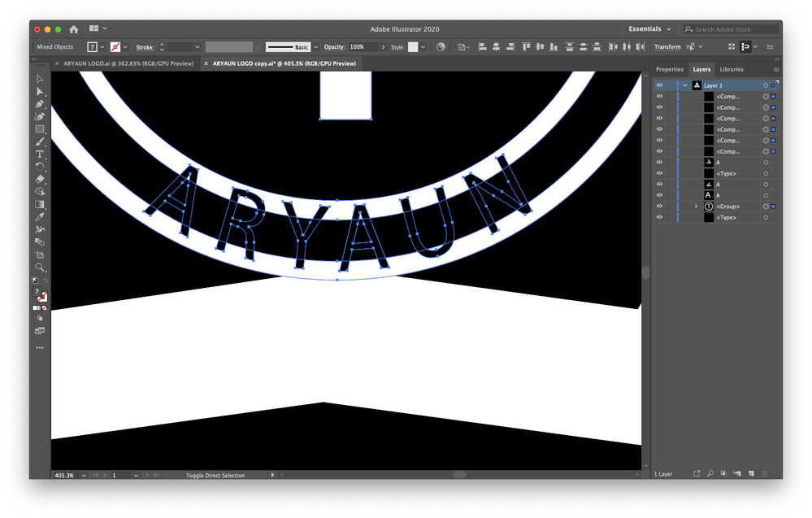Click the white Style swatch
The width and height of the screenshot is (812, 518).
click(x=413, y=47)
